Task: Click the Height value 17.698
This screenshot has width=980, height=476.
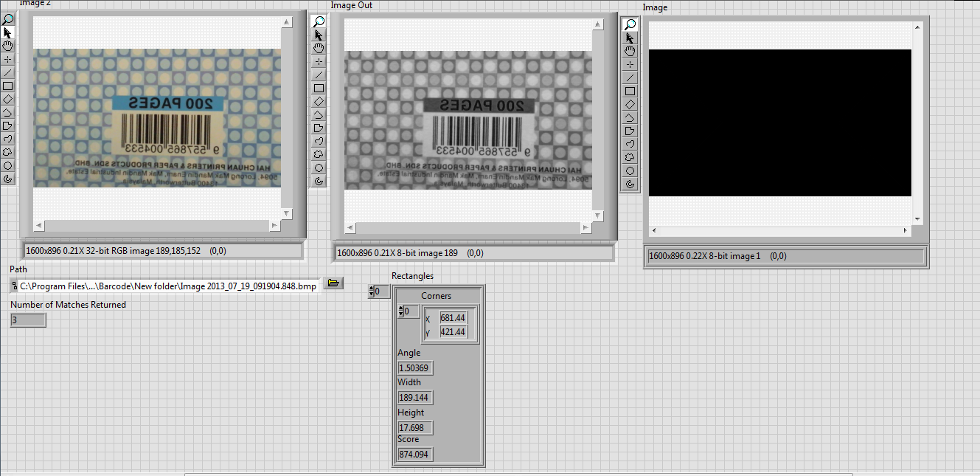Action: tap(415, 428)
